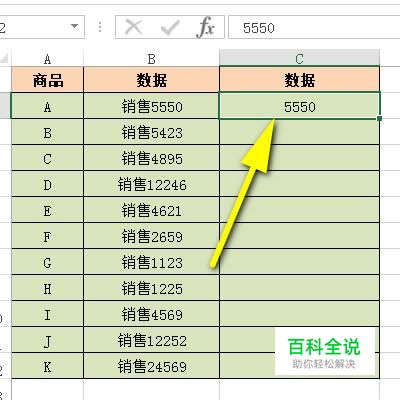This screenshot has width=400, height=400.
Task: Select header cell 商品
Action: 47,80
